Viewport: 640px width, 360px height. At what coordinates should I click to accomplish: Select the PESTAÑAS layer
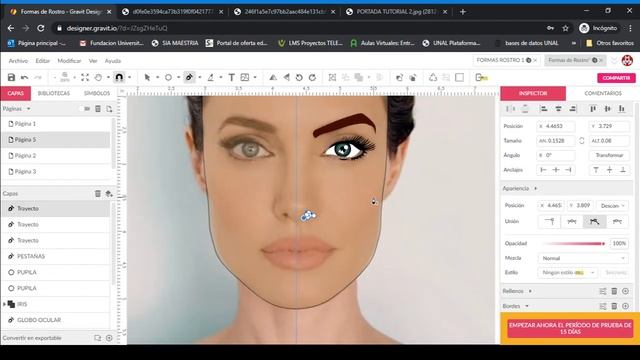point(56,256)
